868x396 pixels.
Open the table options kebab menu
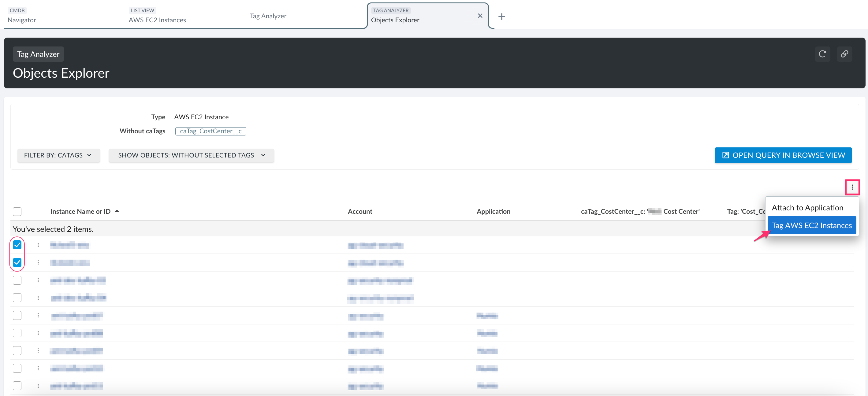point(853,187)
